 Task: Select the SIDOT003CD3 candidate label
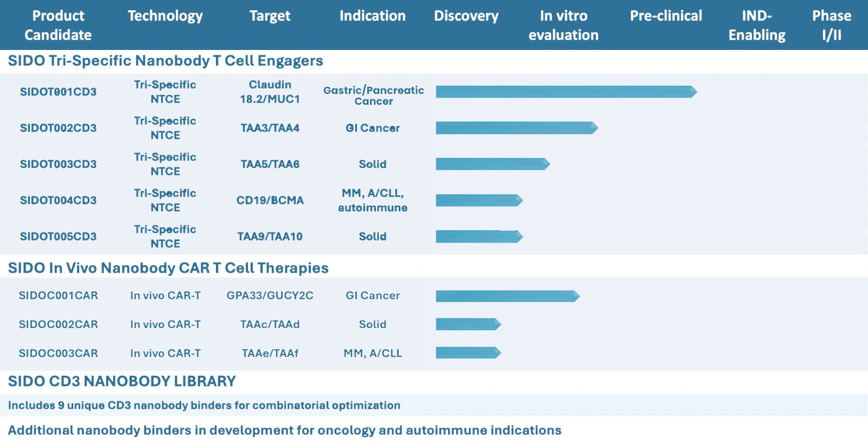tap(58, 164)
